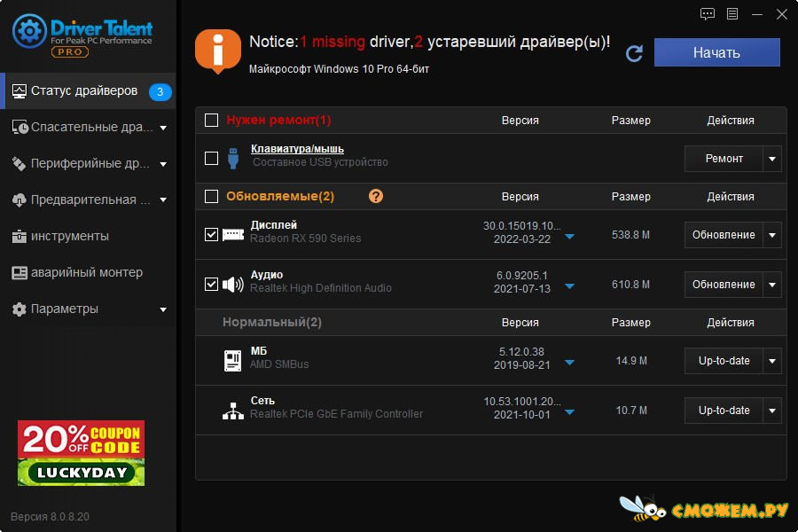The width and height of the screenshot is (798, 532).
Task: Open version list for Radeon RX 590 driver
Action: 570,236
